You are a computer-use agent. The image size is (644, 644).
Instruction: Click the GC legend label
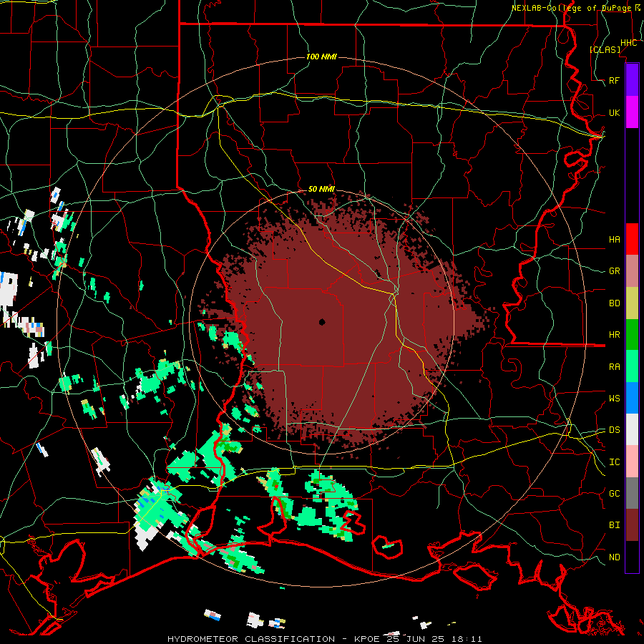tap(614, 493)
